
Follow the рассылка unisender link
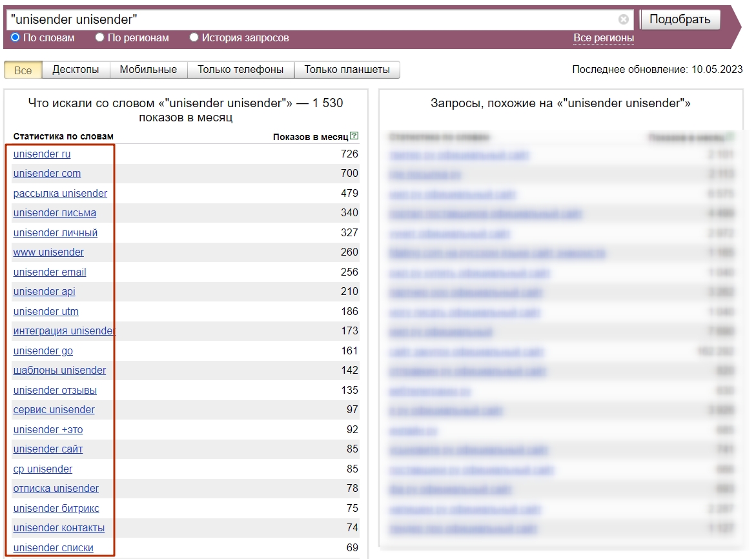coord(60,193)
